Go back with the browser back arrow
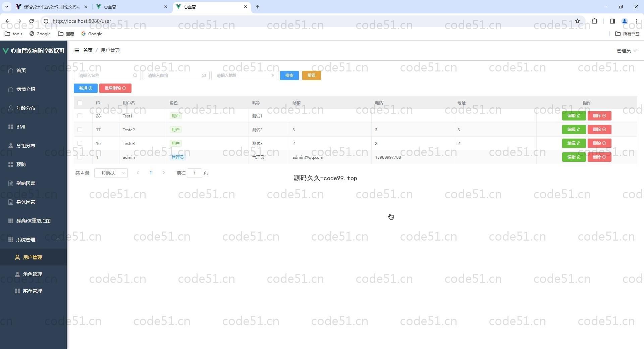This screenshot has width=644, height=349. pos(7,21)
